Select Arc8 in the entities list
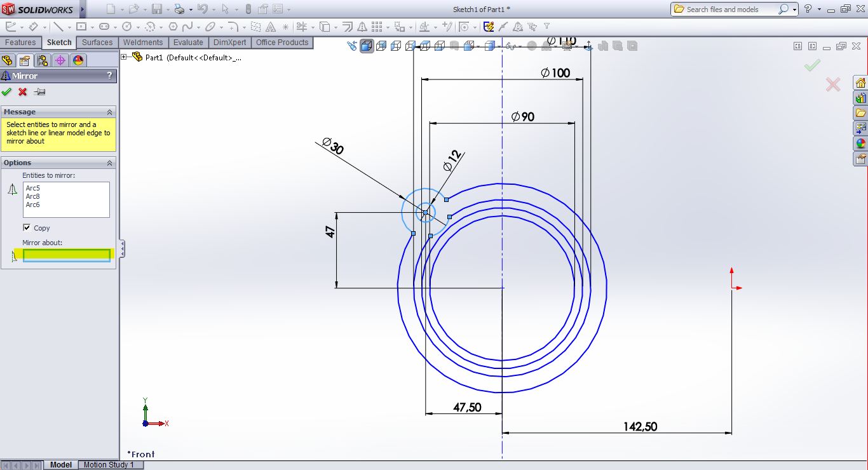Viewport: 868px width, 470px height. click(32, 196)
